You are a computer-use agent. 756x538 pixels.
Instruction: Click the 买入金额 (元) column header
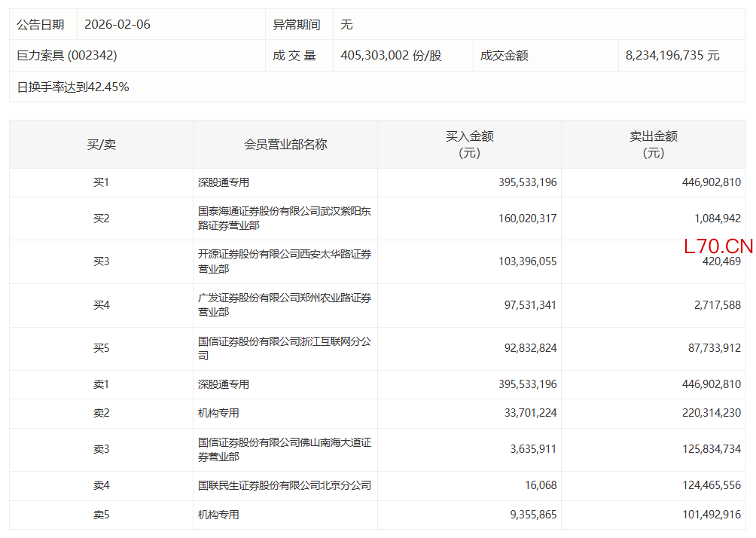[469, 144]
